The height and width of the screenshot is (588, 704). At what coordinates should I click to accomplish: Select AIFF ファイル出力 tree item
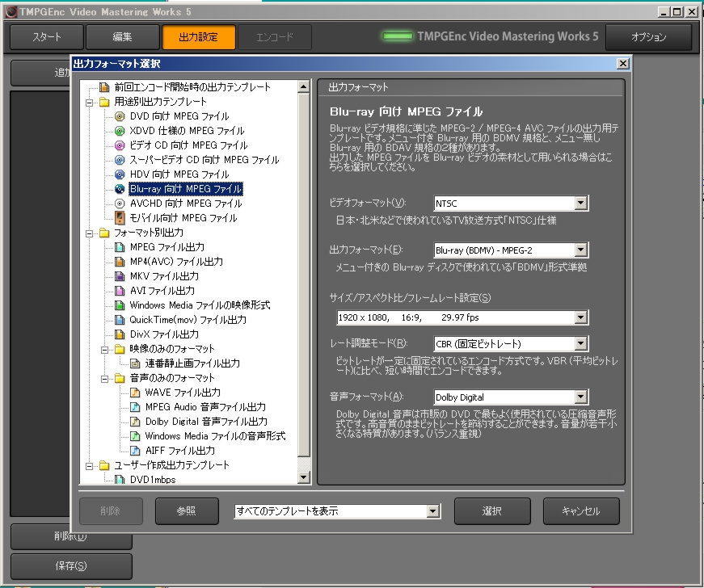tap(180, 451)
